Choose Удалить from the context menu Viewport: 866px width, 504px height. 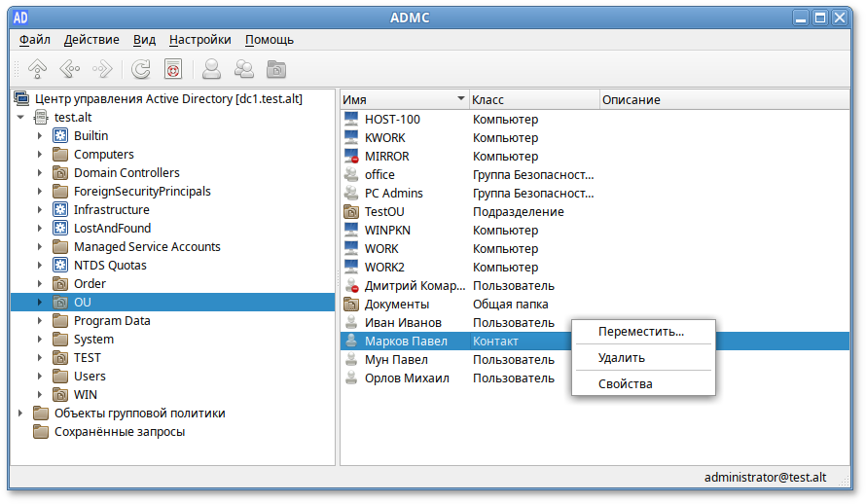[622, 358]
